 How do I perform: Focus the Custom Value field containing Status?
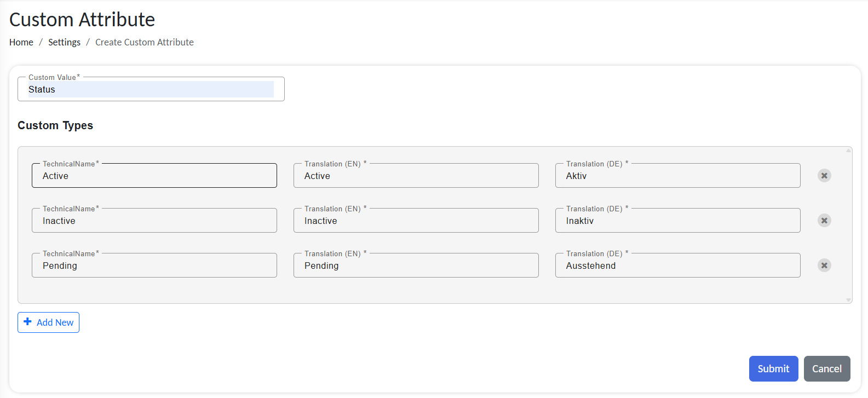pyautogui.click(x=151, y=89)
